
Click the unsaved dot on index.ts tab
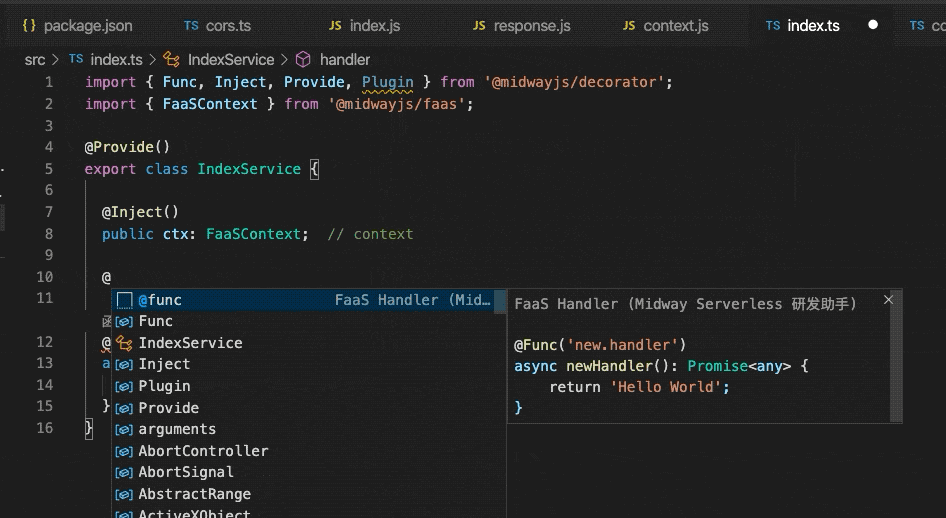click(873, 25)
